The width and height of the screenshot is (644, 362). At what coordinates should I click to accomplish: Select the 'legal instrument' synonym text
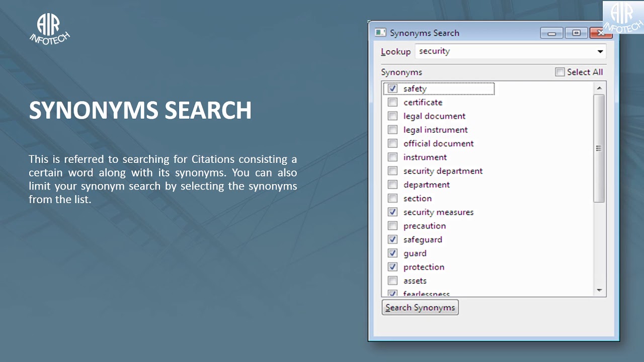[x=435, y=130]
